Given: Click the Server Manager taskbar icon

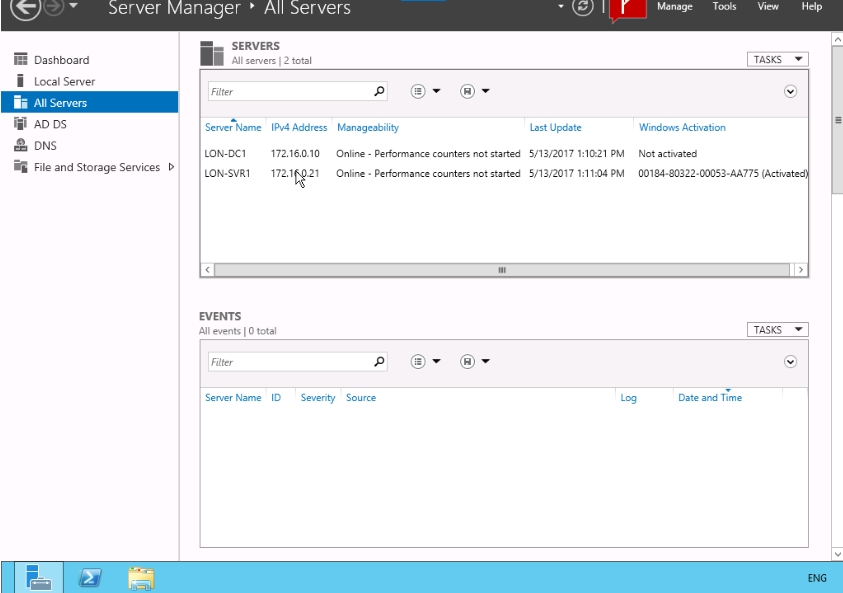Looking at the screenshot, I should coord(39,577).
